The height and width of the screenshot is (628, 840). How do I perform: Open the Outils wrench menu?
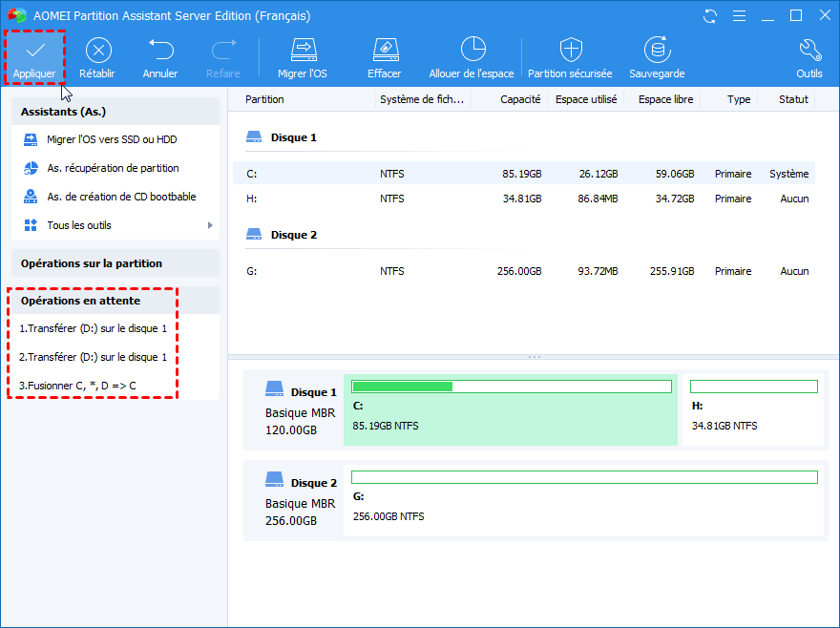(808, 51)
